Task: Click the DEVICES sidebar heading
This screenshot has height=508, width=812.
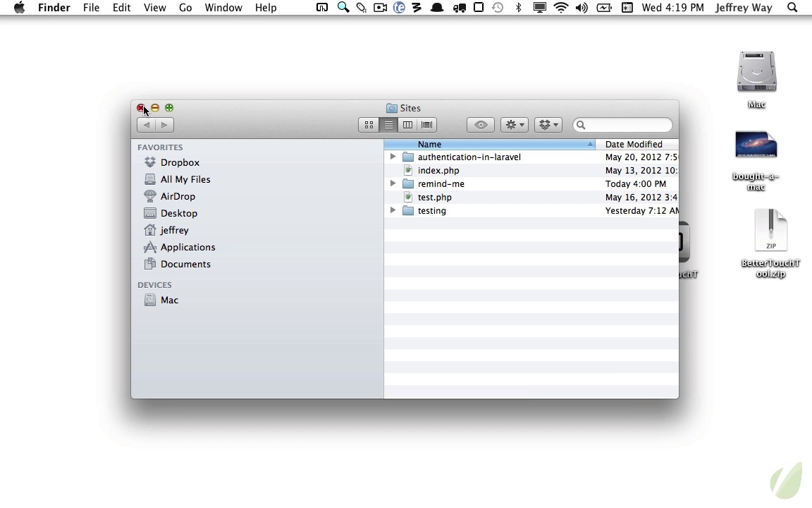Action: click(x=154, y=285)
